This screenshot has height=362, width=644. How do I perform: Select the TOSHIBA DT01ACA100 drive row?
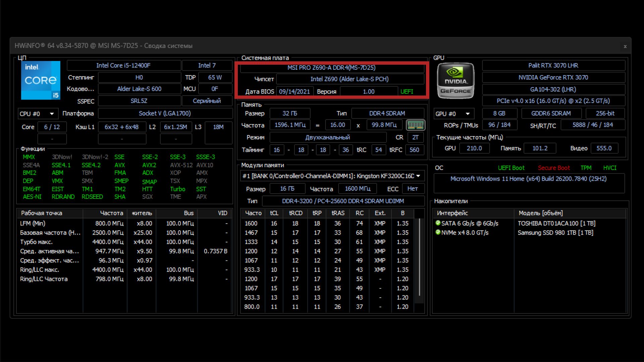click(x=556, y=223)
